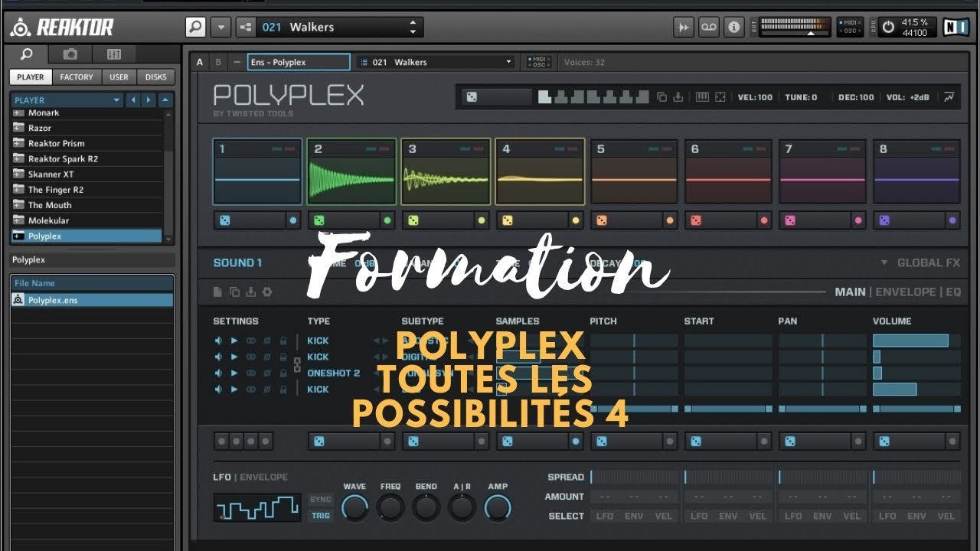Click the dice randomizer under the VOLUME column
The image size is (980, 551).
pos(884,442)
